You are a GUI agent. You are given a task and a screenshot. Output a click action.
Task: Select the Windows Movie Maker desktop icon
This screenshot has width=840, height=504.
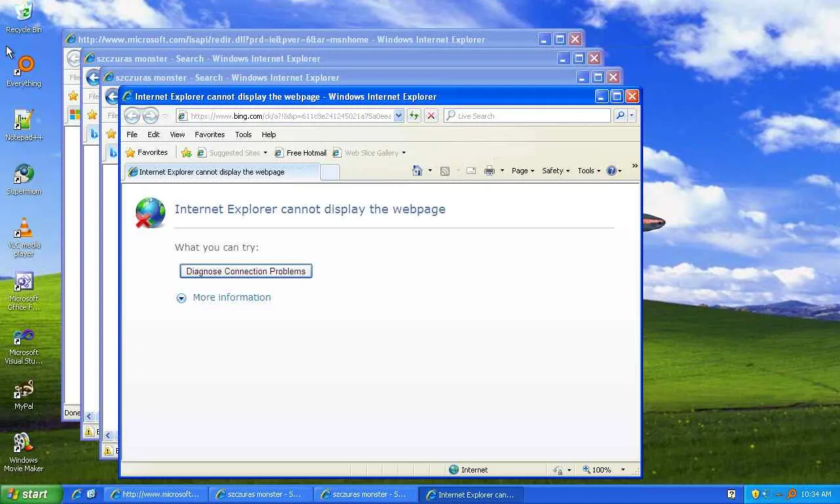pyautogui.click(x=24, y=452)
